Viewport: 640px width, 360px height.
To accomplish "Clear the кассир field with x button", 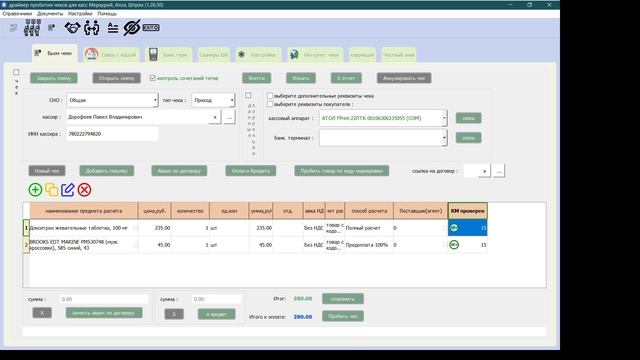I will tap(215, 117).
